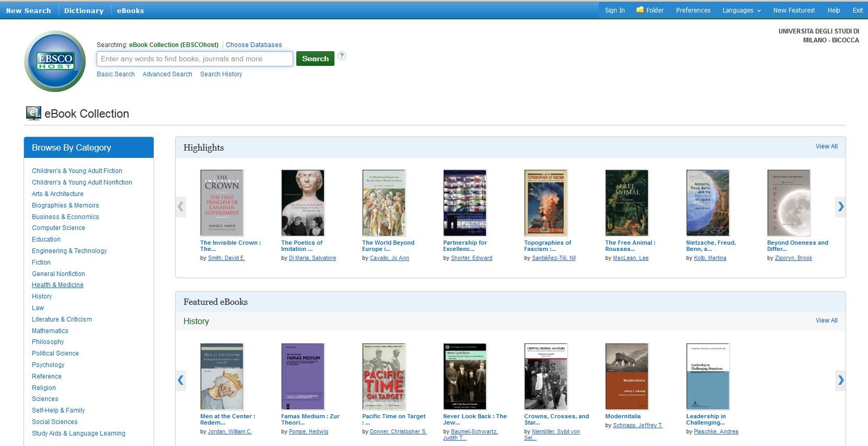
Task: Open author Ziporyn, Brook link
Action: point(793,258)
